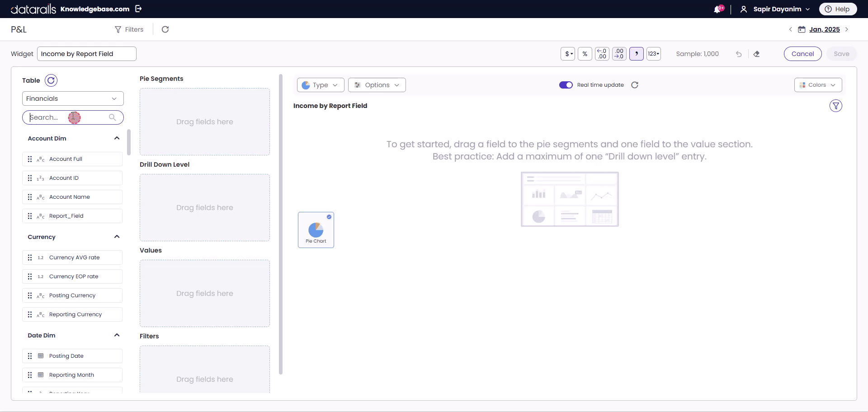Image resolution: width=868 pixels, height=412 pixels.
Task: Select the Reporting Month field
Action: pyautogui.click(x=72, y=375)
